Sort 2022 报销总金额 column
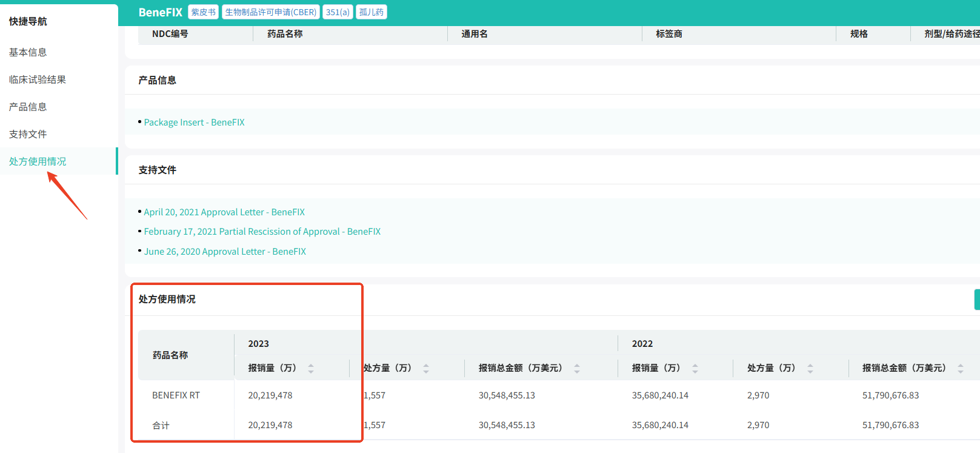This screenshot has height=453, width=980. pyautogui.click(x=961, y=368)
